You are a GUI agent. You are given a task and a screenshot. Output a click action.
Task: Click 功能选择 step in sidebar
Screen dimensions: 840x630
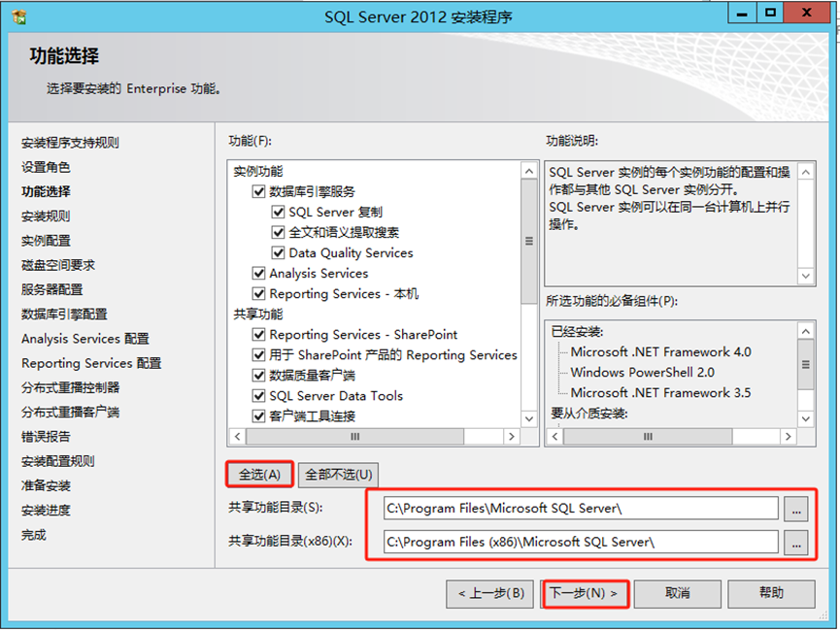click(46, 192)
